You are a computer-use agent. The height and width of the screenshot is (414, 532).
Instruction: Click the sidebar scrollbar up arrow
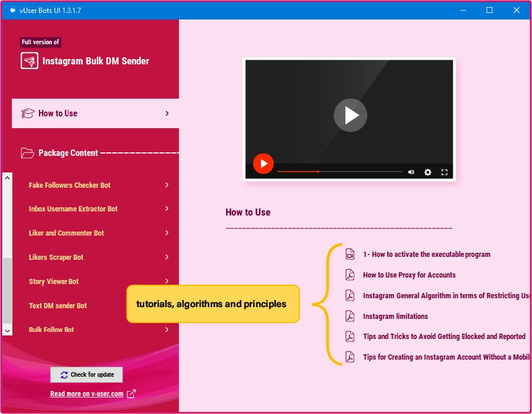(8, 178)
